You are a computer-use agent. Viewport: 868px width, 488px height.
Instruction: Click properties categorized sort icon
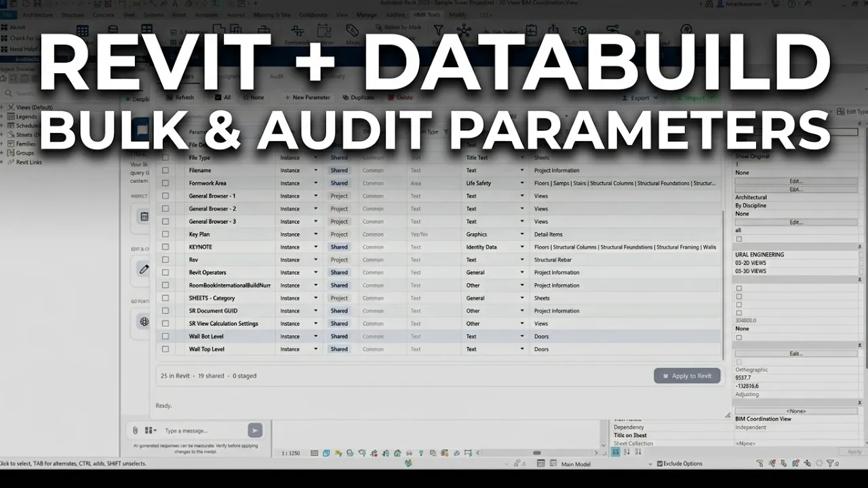[x=616, y=451]
